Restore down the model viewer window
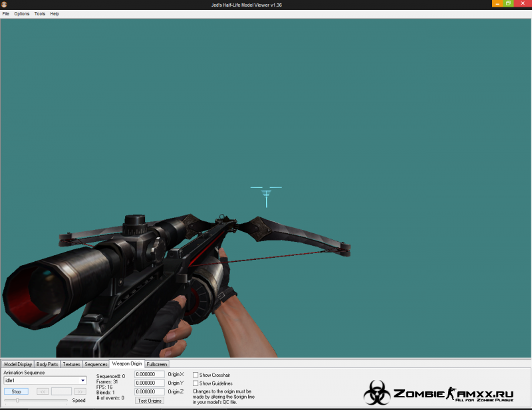 (x=508, y=3)
